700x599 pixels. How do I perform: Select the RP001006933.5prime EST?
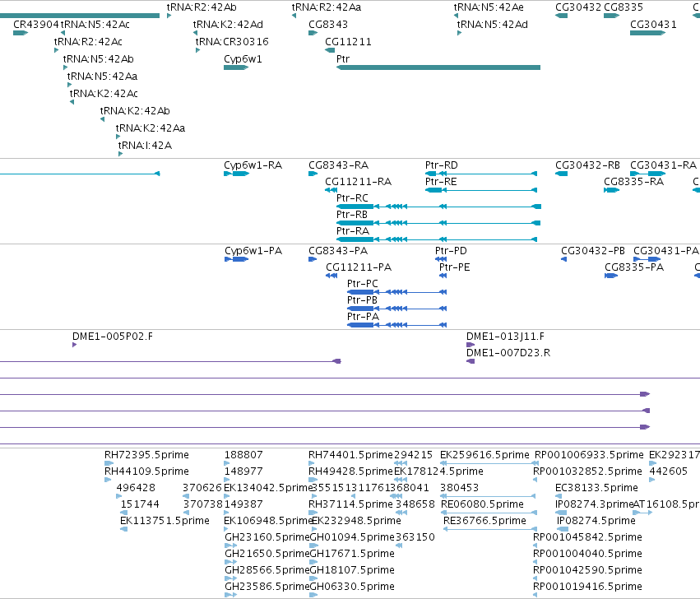[537, 463]
